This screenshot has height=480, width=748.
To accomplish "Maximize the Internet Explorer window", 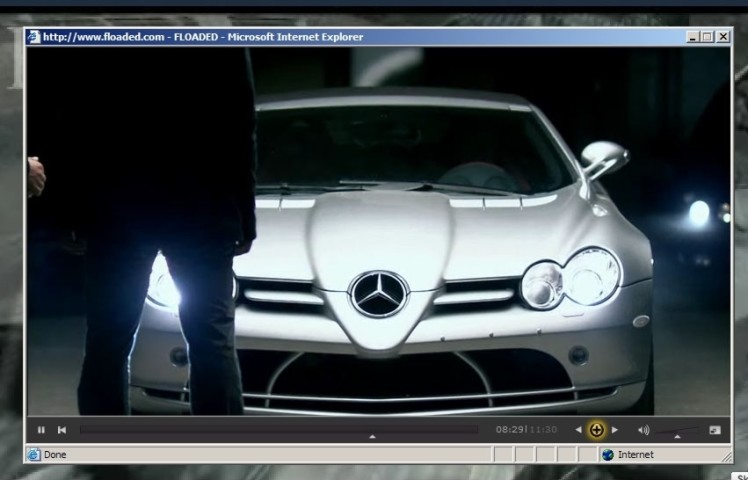I will pyautogui.click(x=707, y=37).
